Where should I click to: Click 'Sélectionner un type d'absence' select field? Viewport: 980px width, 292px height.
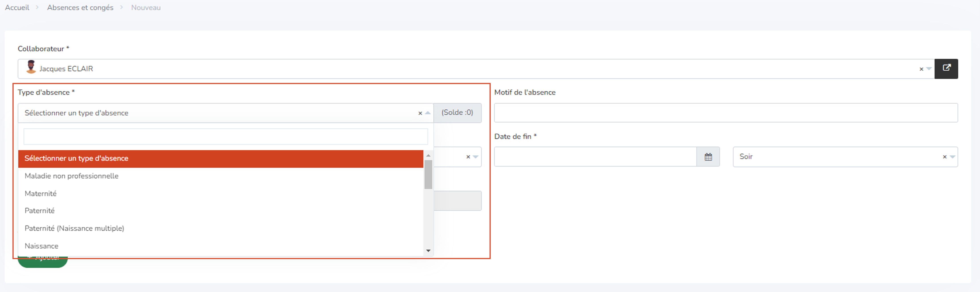pyautogui.click(x=226, y=113)
